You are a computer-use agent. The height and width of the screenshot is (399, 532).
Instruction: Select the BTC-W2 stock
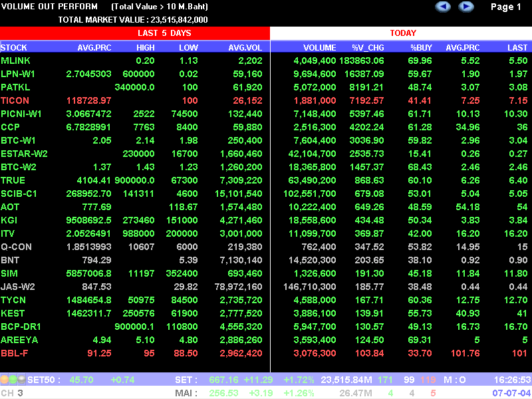[x=19, y=167]
